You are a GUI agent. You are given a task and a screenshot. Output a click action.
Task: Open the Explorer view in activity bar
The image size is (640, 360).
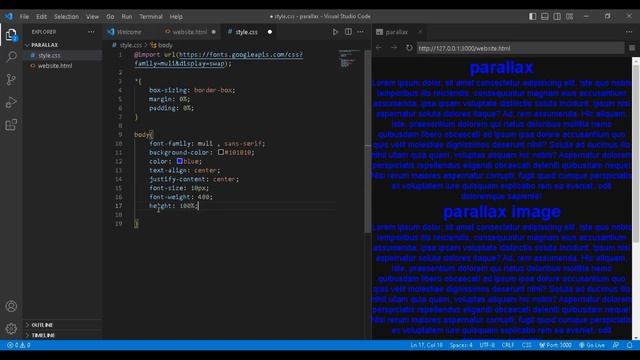[x=11, y=35]
